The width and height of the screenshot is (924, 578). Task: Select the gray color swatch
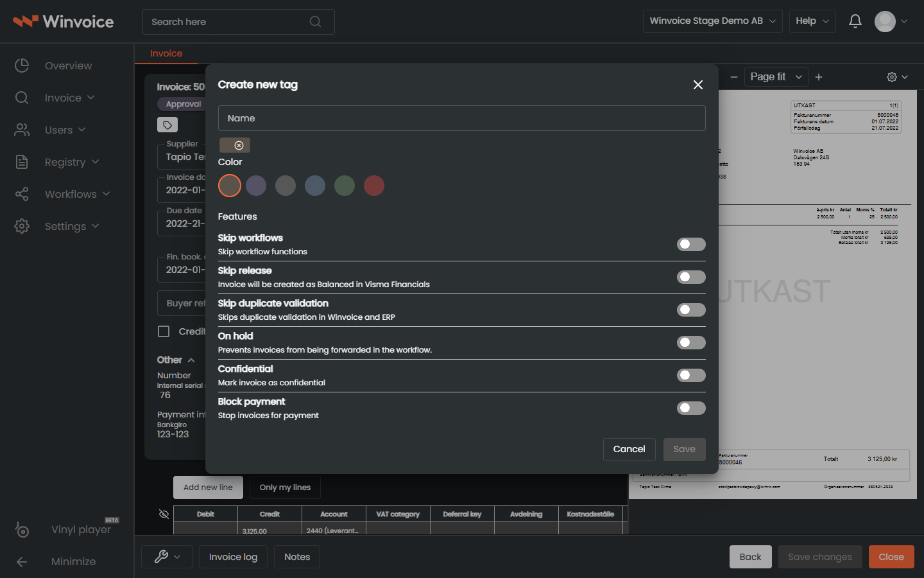(286, 186)
